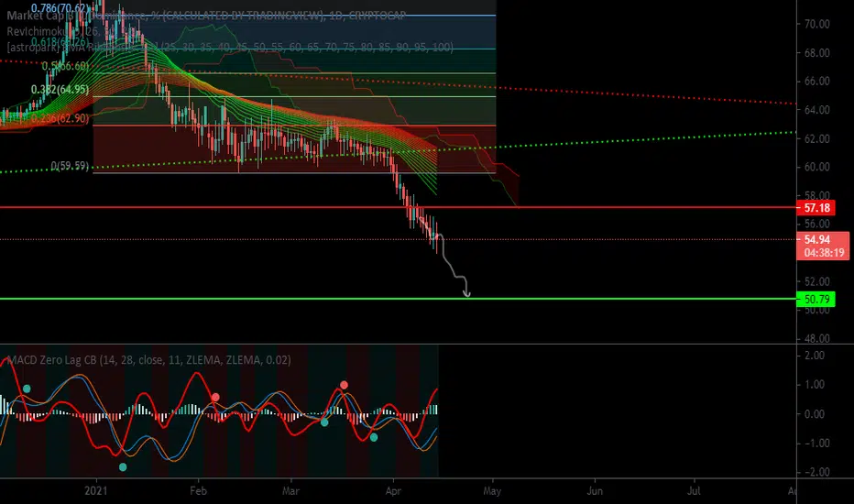Click the May label on time axis
The width and height of the screenshot is (854, 504).
[x=492, y=491]
